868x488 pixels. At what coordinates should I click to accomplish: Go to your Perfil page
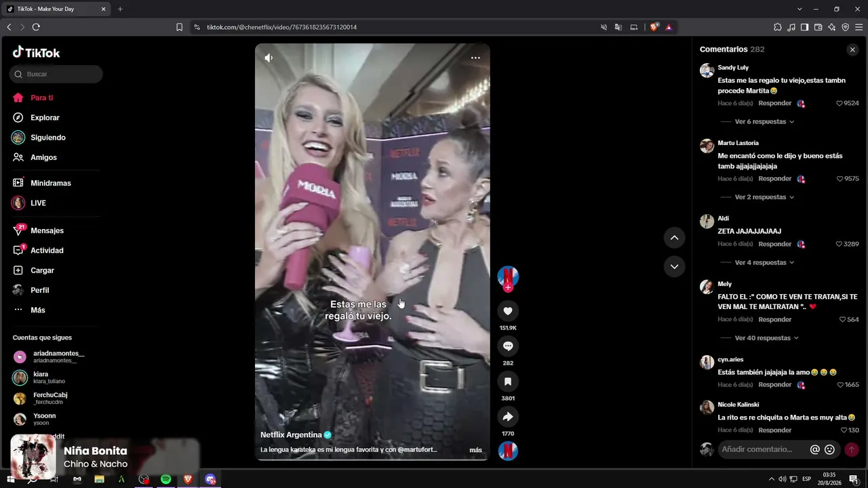[39, 290]
